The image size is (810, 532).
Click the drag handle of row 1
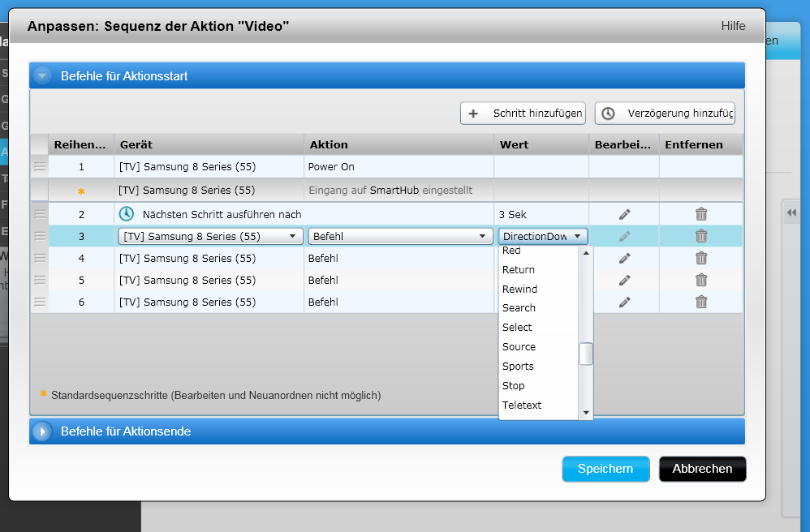tap(39, 166)
